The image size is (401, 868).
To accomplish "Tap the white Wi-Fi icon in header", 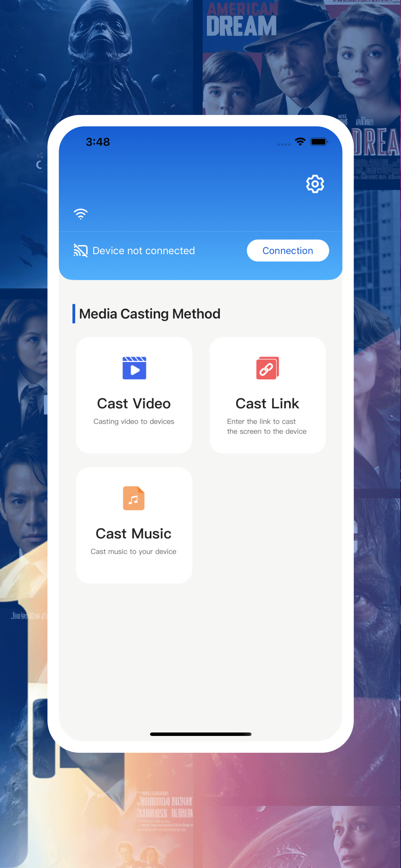I will (80, 214).
